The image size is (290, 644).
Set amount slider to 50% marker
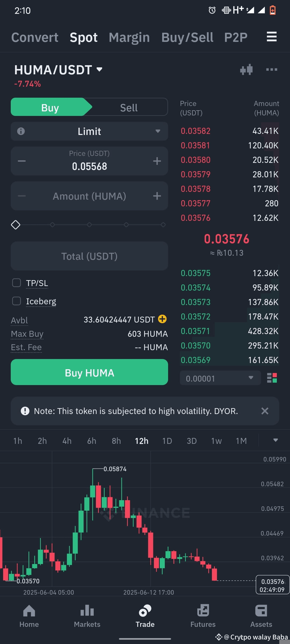point(89,225)
